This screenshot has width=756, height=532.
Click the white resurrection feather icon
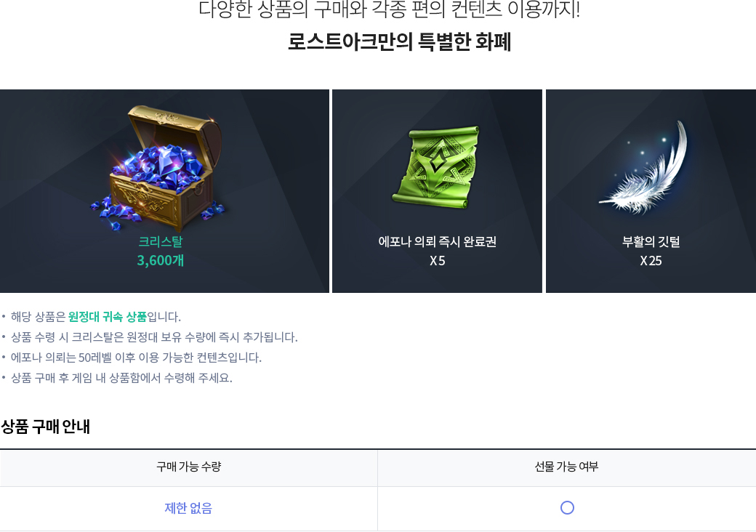pos(645,168)
